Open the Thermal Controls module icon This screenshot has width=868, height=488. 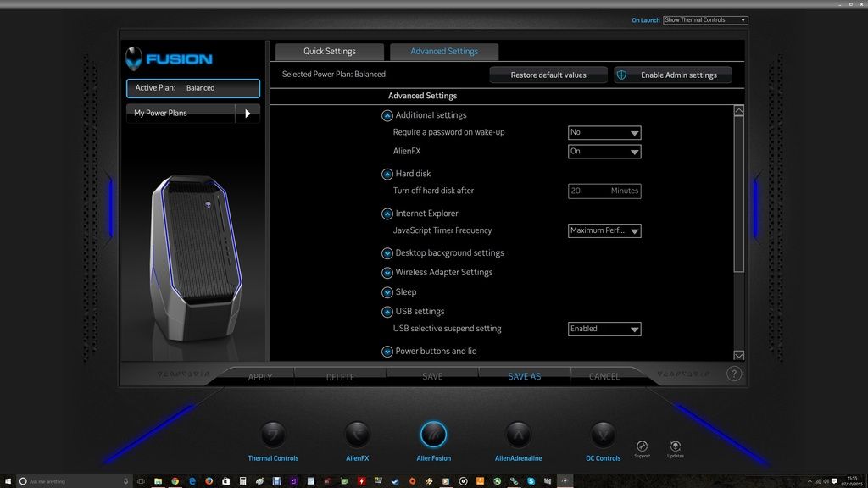[x=273, y=435]
